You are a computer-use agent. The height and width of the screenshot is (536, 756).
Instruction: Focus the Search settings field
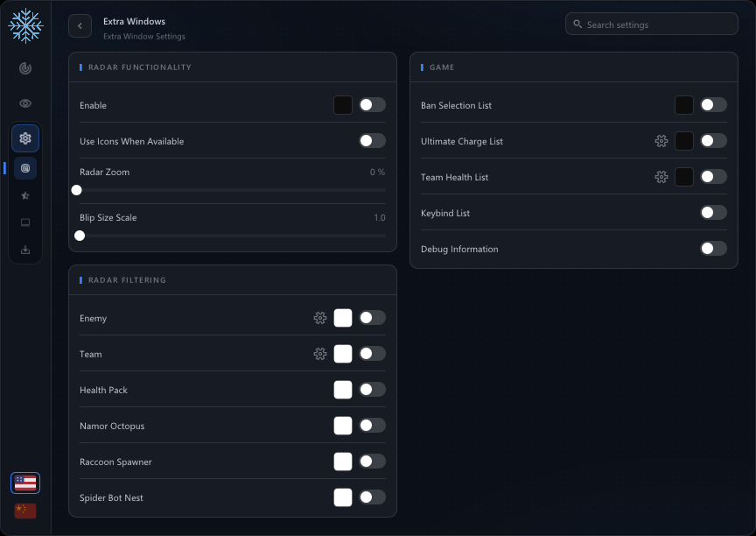click(651, 25)
